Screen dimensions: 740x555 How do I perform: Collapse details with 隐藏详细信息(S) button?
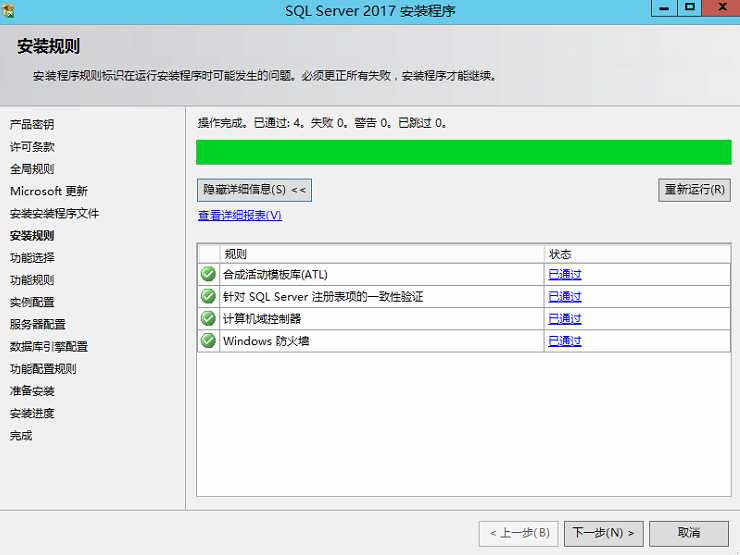pos(254,190)
